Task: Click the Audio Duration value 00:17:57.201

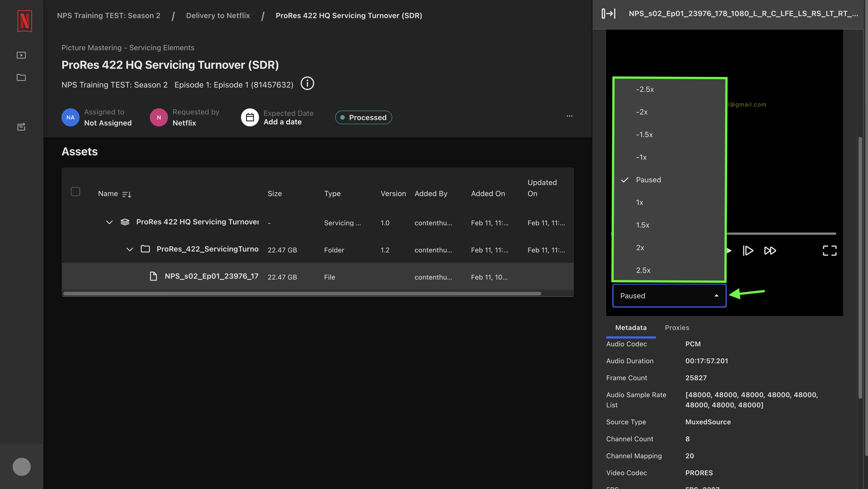Action: 707,361
